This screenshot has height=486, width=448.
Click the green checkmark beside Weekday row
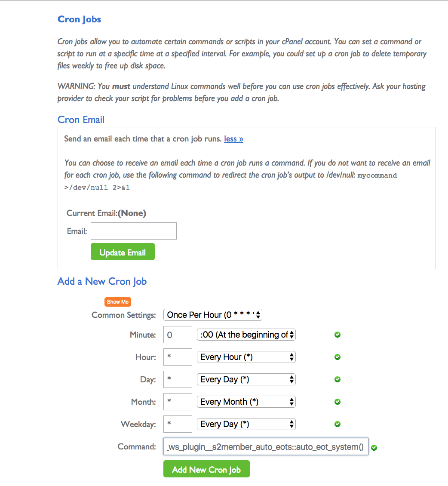pyautogui.click(x=338, y=424)
